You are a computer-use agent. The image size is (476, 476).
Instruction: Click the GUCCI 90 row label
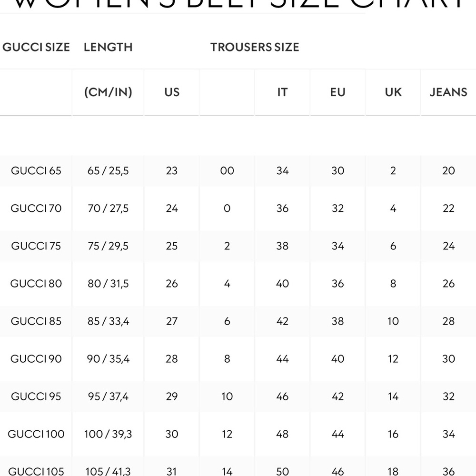36,359
